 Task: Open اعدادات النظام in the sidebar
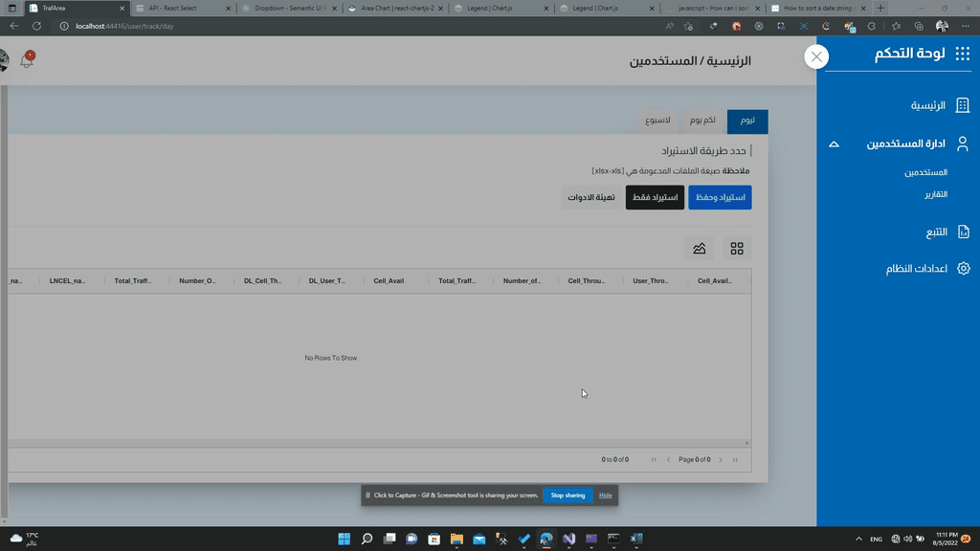point(916,269)
